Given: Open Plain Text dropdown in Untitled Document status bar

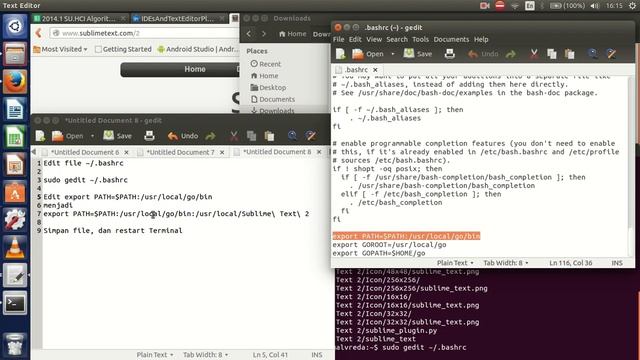Looking at the screenshot, I should coord(155,355).
